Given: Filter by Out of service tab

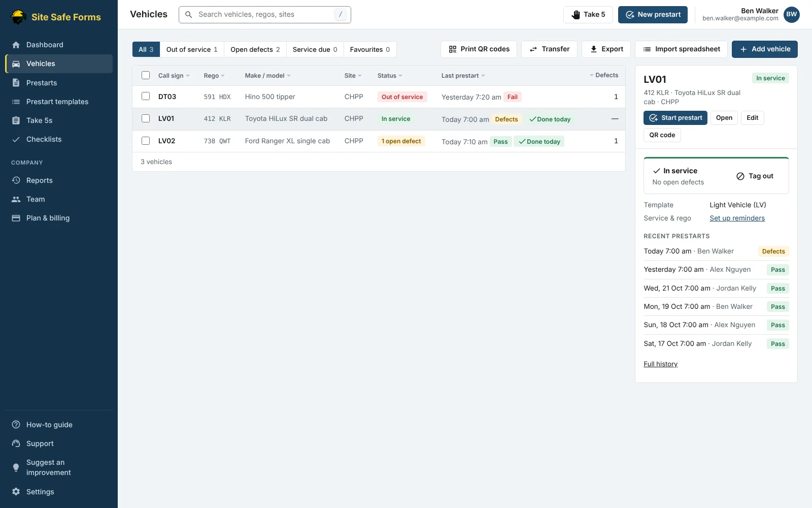Looking at the screenshot, I should coord(192,49).
